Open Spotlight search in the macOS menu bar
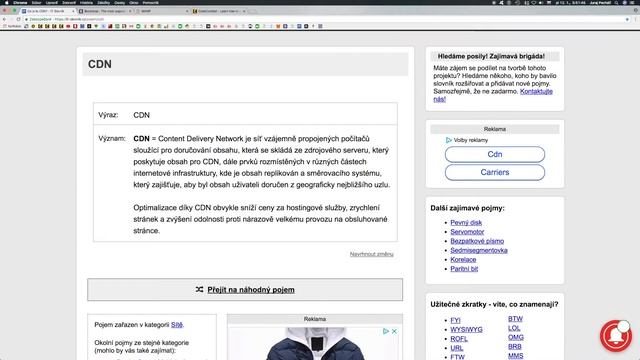The image size is (640, 360). click(616, 2)
